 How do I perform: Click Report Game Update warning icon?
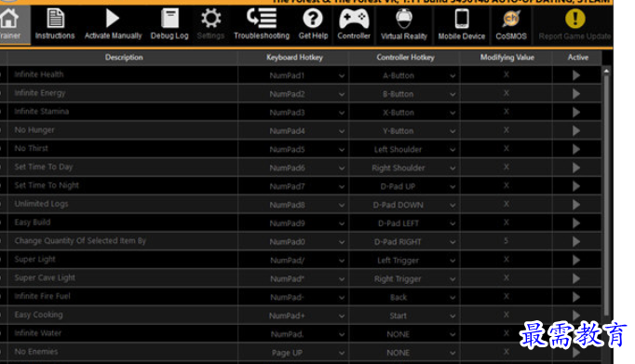click(575, 19)
